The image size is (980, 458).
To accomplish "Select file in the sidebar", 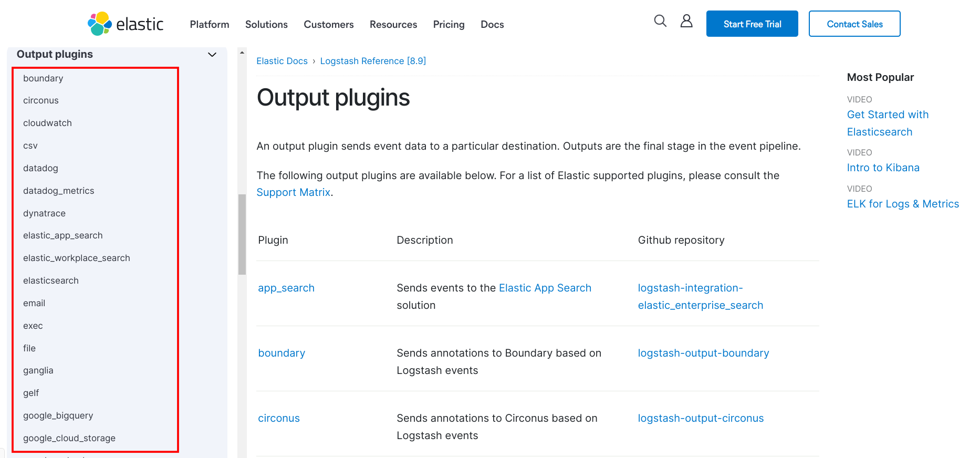I will click(29, 348).
